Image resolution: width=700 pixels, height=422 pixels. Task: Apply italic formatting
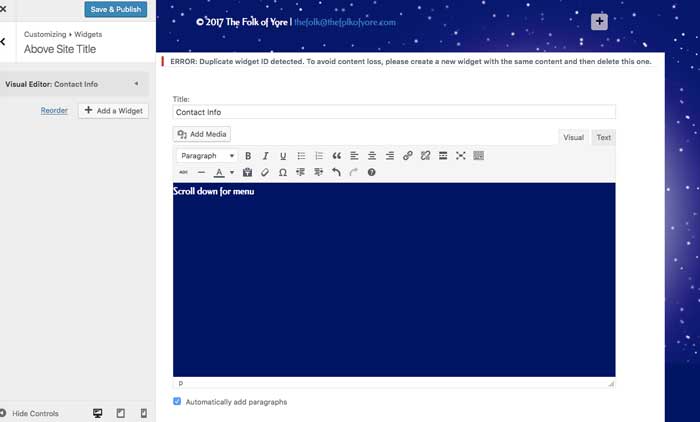coord(266,156)
